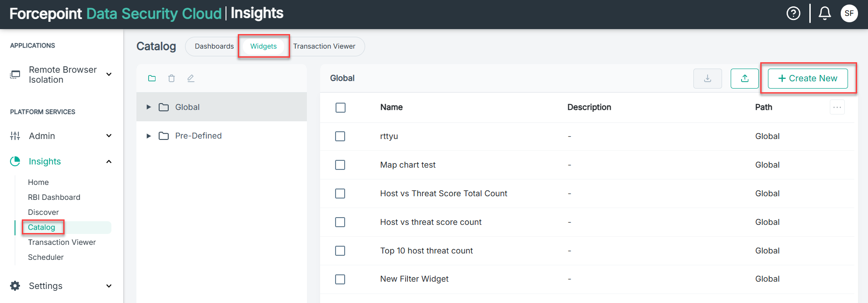This screenshot has width=868, height=303.
Task: Click the Remote Browser Isolation monitor icon
Action: click(15, 75)
